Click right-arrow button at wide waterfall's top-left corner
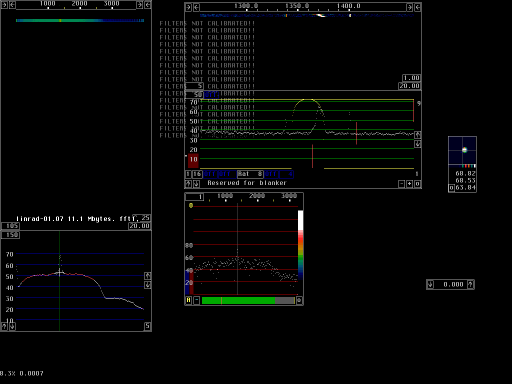Viewport: 512px width, 384px height. [x=4, y=5]
